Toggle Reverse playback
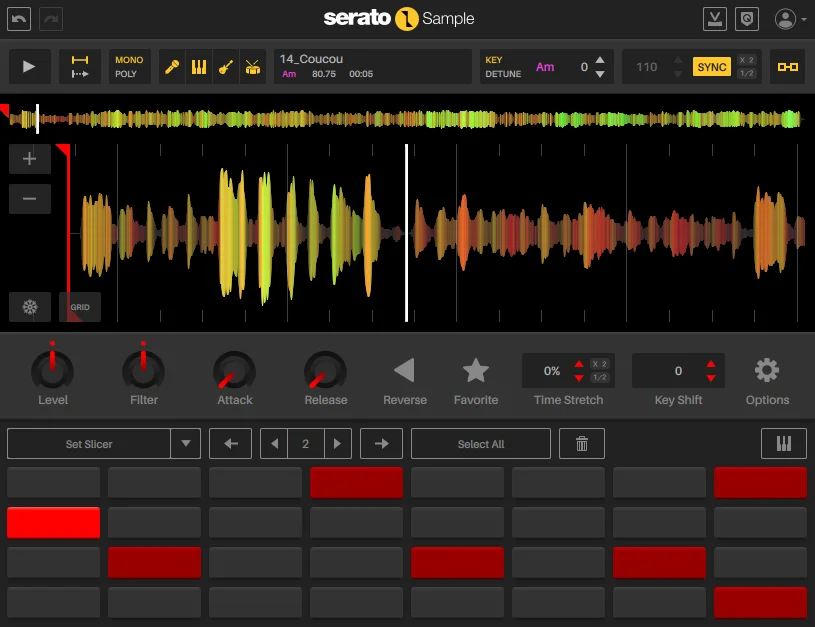Viewport: 815px width, 627px height. click(404, 370)
